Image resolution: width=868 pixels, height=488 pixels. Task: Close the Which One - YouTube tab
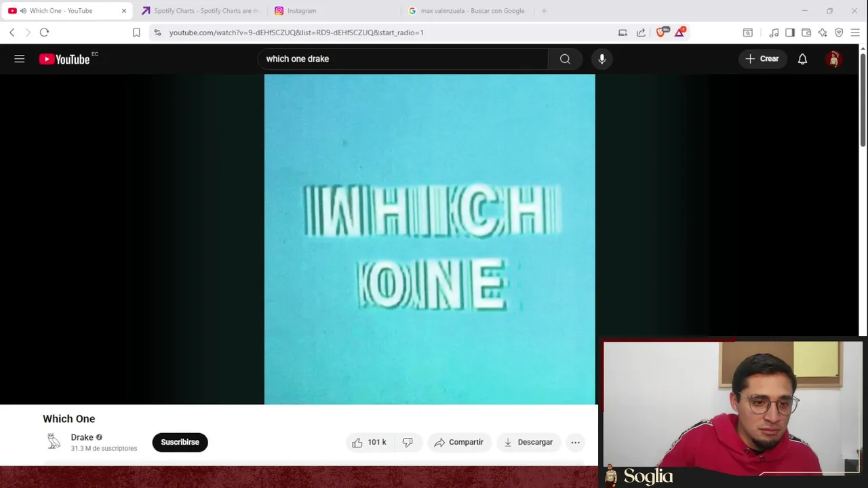click(124, 11)
